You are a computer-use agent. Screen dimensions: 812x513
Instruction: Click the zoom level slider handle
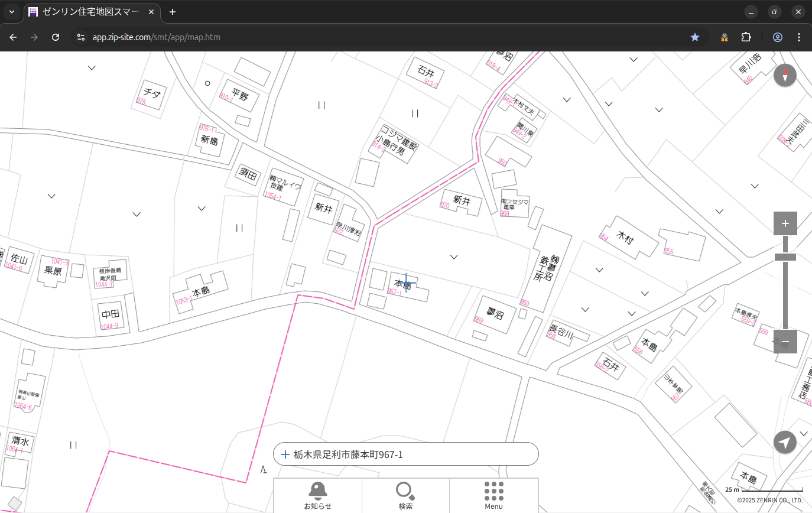pyautogui.click(x=785, y=257)
